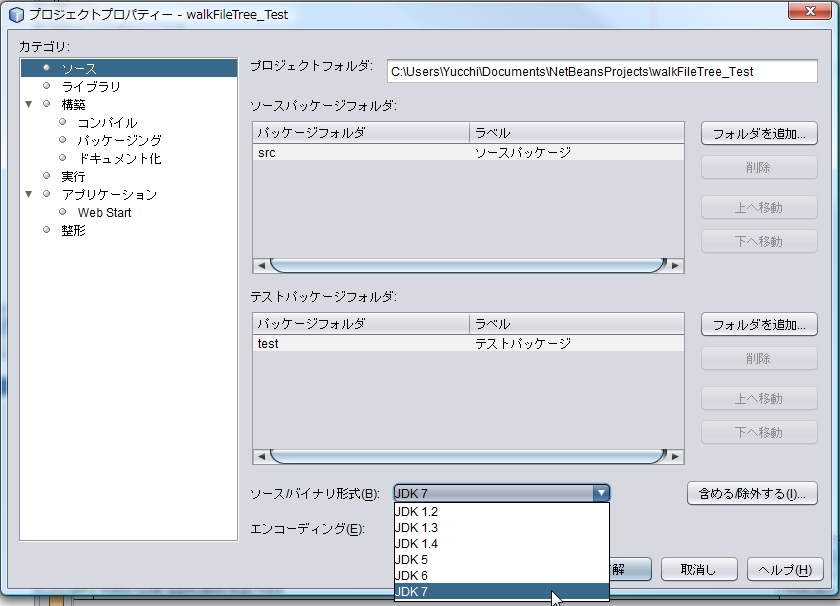Click the source/binary format combo box arrow
The image size is (840, 606).
[x=600, y=493]
